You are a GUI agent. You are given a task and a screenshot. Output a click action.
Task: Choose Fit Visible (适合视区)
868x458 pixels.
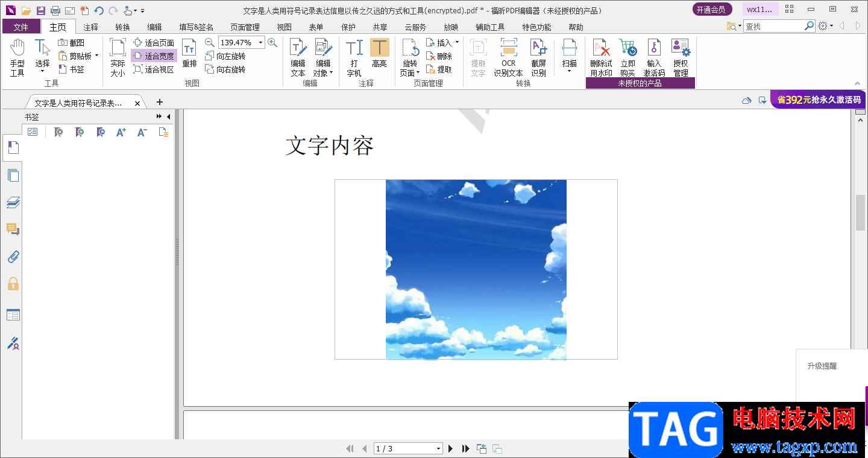(154, 69)
